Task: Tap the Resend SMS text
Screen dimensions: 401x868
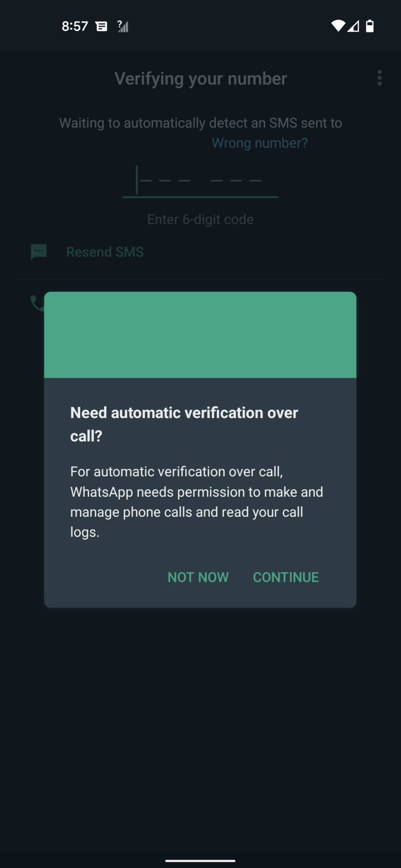Action: click(105, 252)
